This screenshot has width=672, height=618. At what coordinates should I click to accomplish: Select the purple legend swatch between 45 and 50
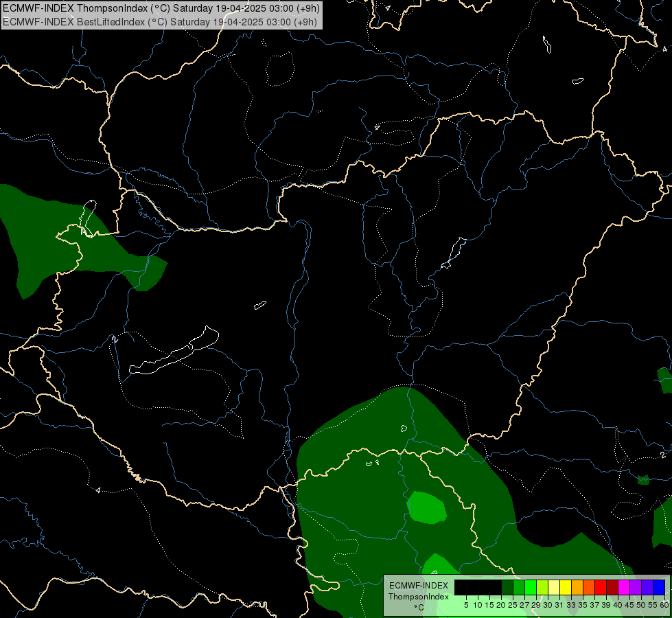(x=636, y=587)
